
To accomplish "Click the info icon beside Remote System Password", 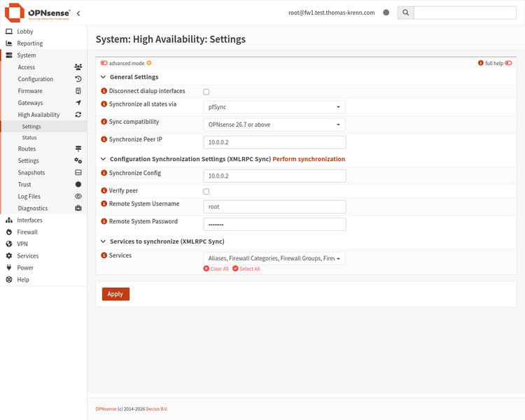I will pyautogui.click(x=104, y=221).
